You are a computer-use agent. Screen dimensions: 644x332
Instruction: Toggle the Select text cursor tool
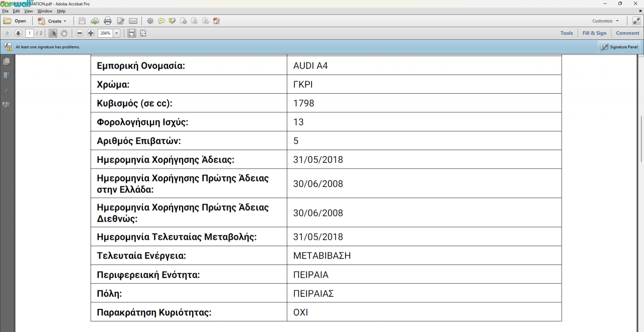click(x=53, y=33)
